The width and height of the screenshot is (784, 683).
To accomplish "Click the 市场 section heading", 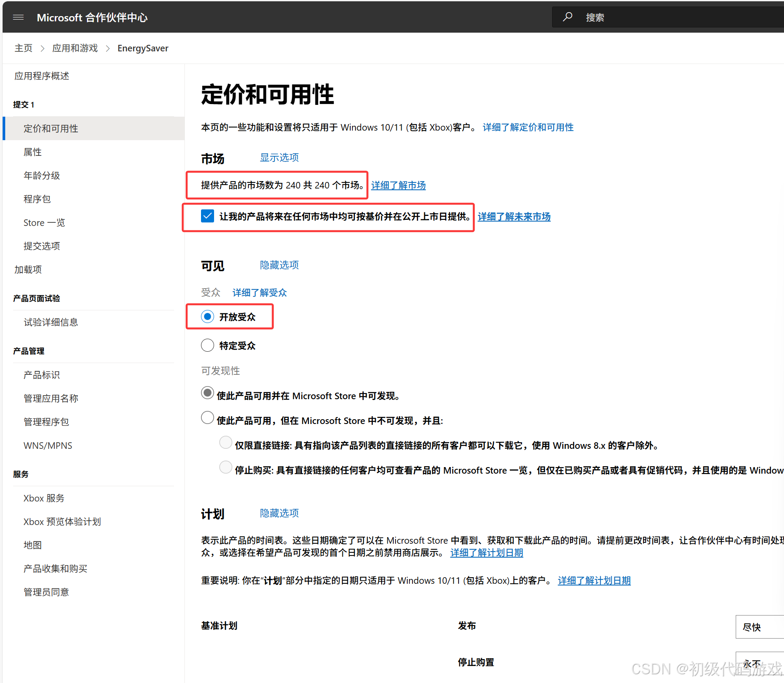I will coord(213,159).
